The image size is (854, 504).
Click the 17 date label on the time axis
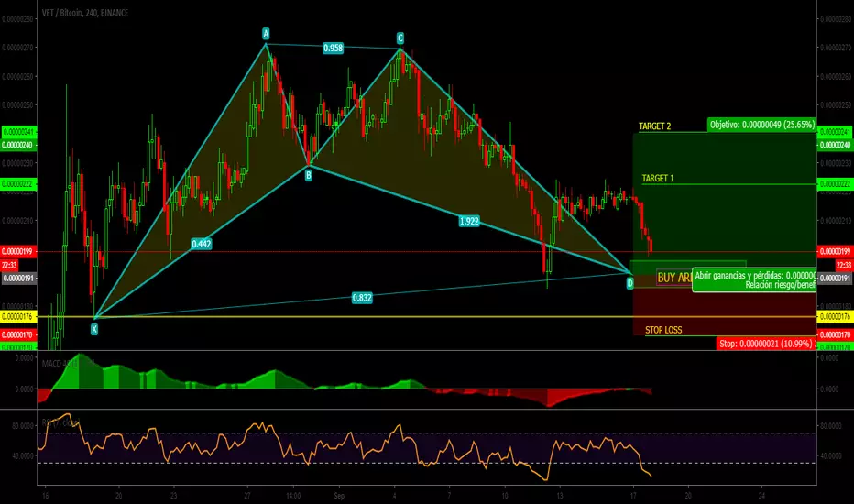pyautogui.click(x=633, y=496)
